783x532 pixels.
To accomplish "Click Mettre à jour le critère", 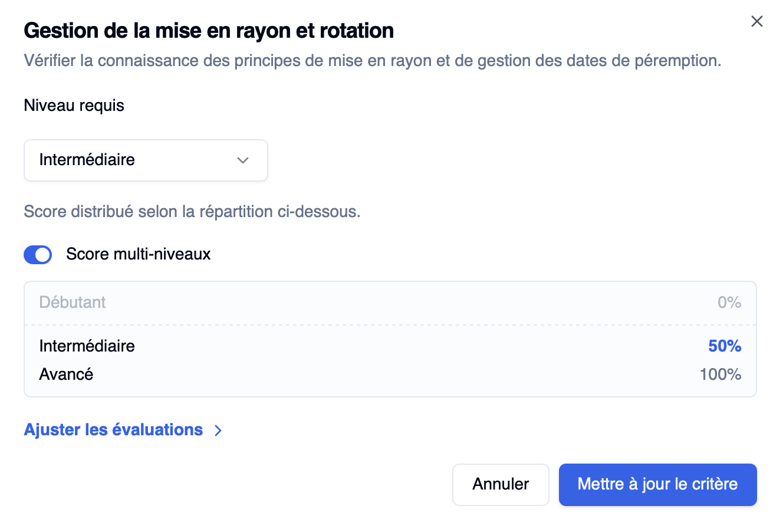I will pos(657,484).
